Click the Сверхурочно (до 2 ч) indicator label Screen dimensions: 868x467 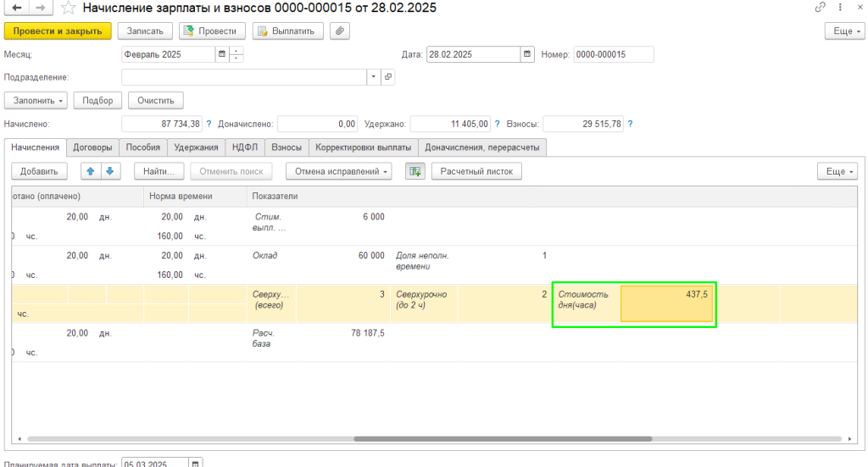421,299
